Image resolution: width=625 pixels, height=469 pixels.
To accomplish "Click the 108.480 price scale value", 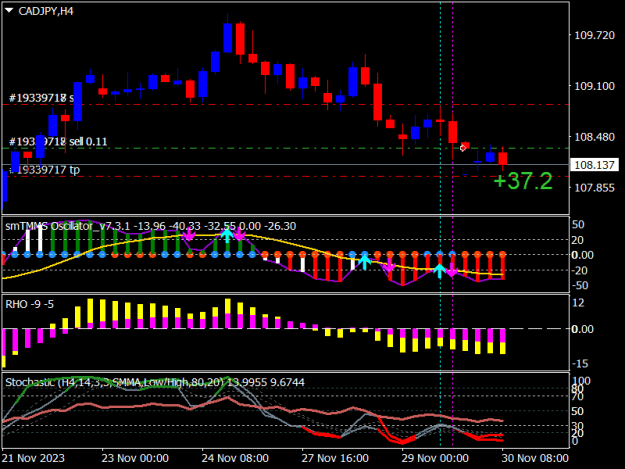I will 594,137.
